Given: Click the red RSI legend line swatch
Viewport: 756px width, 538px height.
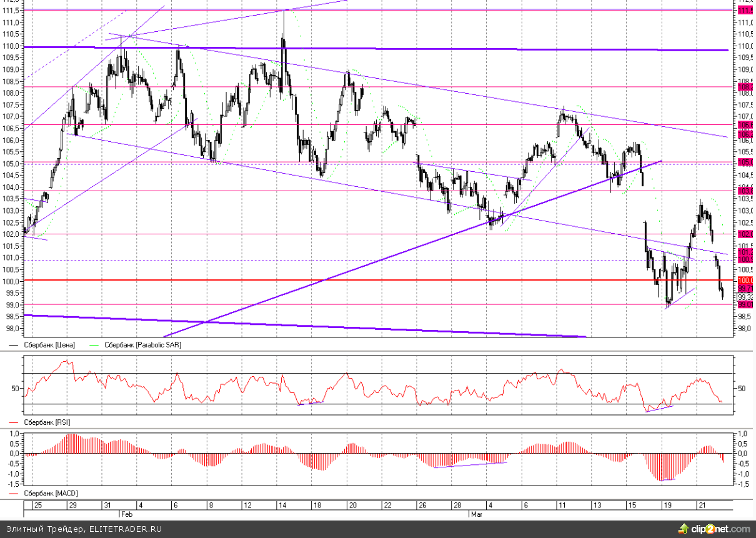Looking at the screenshot, I should (14, 422).
